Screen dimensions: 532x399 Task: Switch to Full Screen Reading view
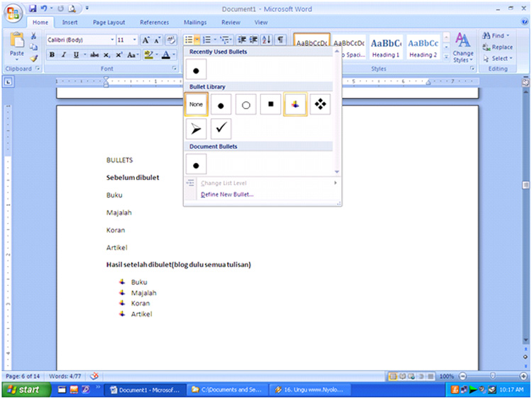(x=402, y=376)
